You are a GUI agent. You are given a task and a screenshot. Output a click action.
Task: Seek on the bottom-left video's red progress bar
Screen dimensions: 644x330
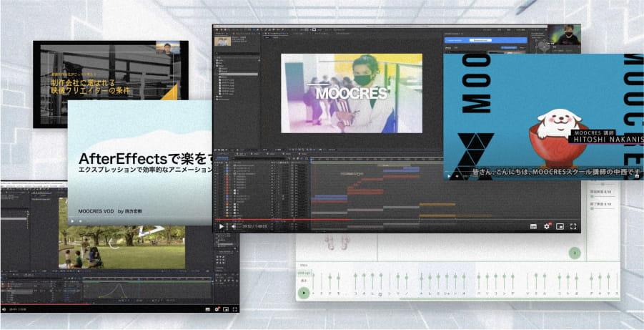[44, 304]
